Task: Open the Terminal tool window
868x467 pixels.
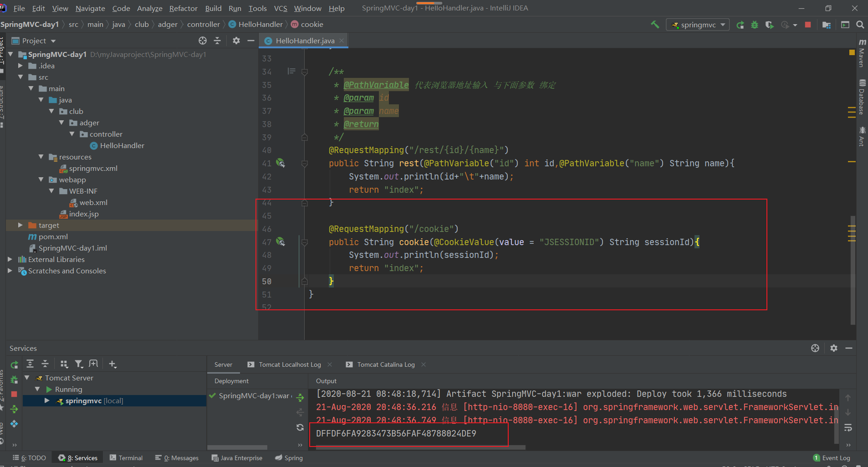Action: tap(126, 458)
